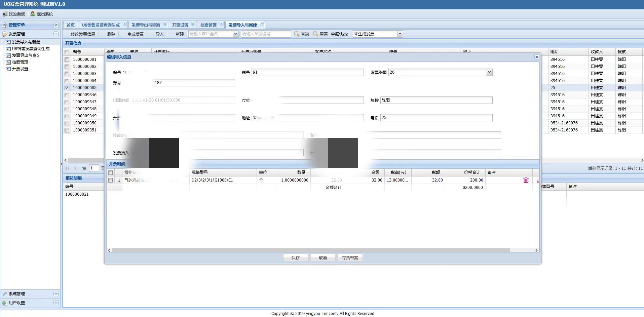Click 新建 toolbar button
The height and width of the screenshot is (317, 644).
click(180, 34)
